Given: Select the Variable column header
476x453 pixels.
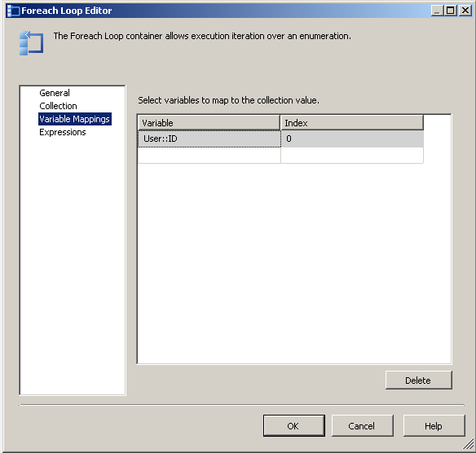Looking at the screenshot, I should 209,123.
